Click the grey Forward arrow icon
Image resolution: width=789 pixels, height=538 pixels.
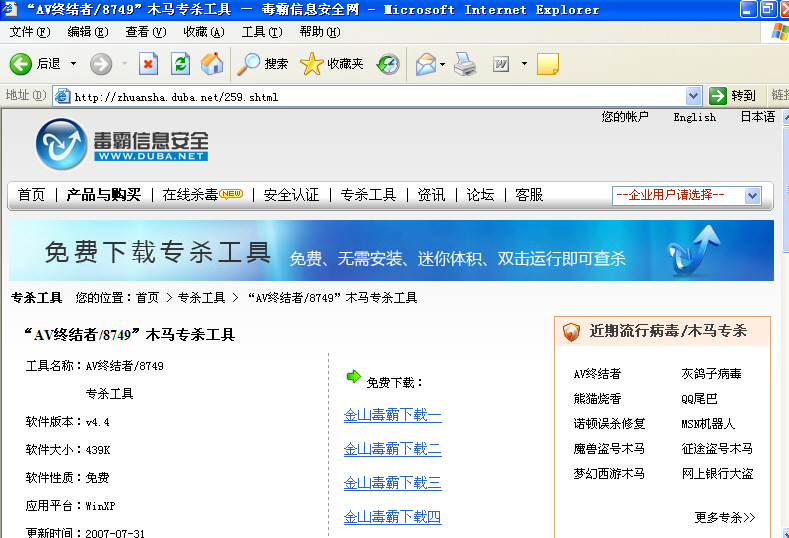pos(101,64)
